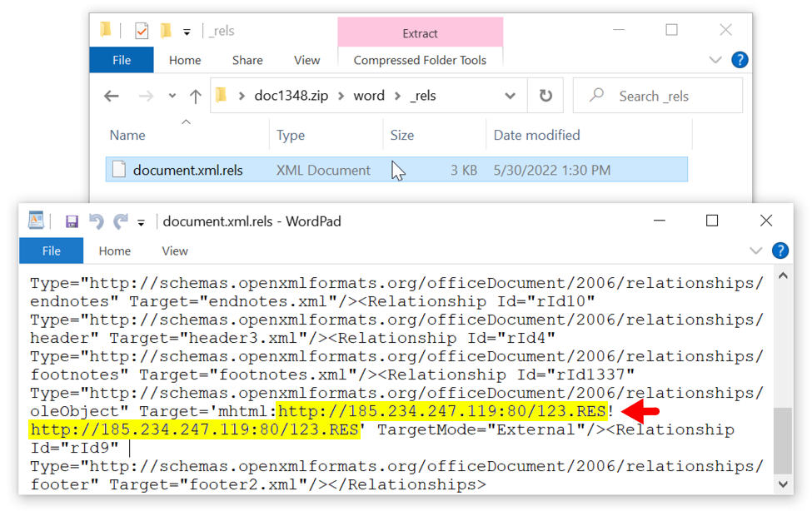Viewport: 812px width, 511px height.
Task: Click word folder in address path
Action: 369,96
